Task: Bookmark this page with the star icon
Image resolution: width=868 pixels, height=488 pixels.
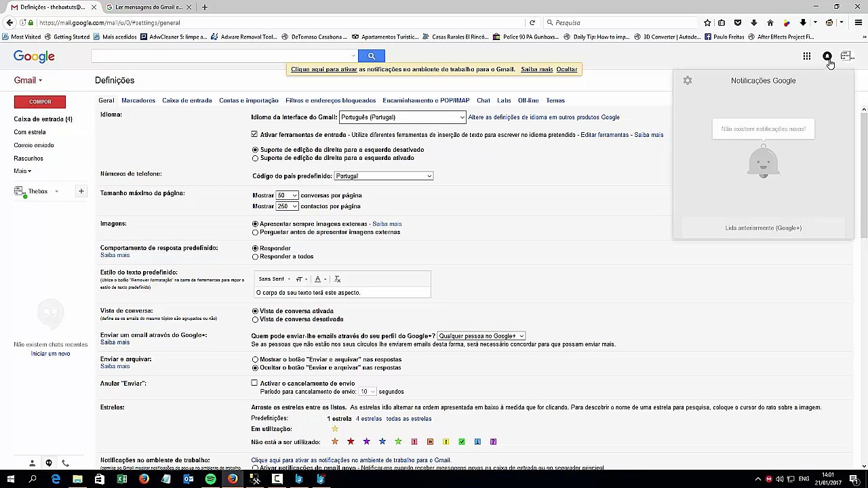Action: tap(707, 22)
